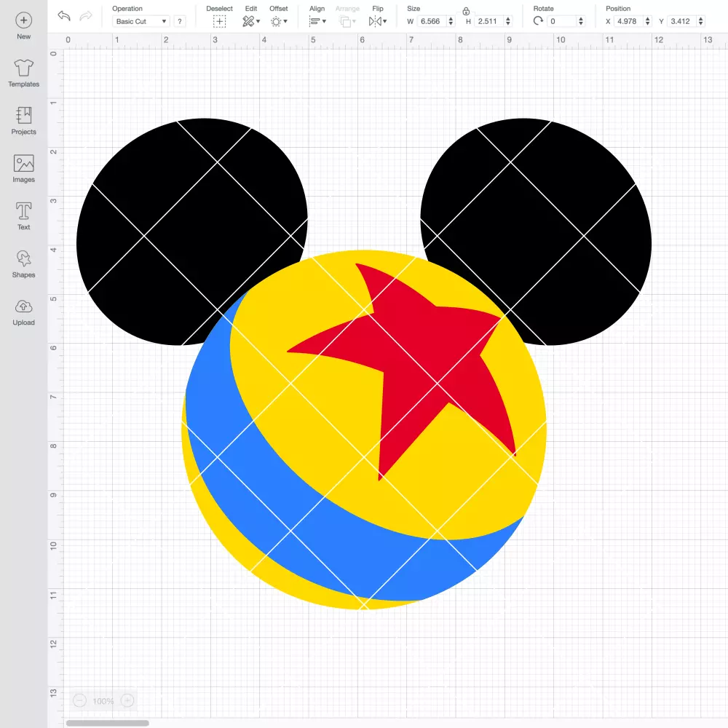Click the horizontal canvas scrollbar

[x=107, y=723]
